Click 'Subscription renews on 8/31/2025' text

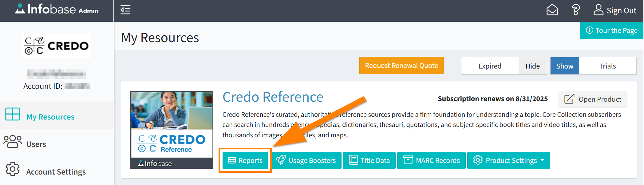point(493,99)
